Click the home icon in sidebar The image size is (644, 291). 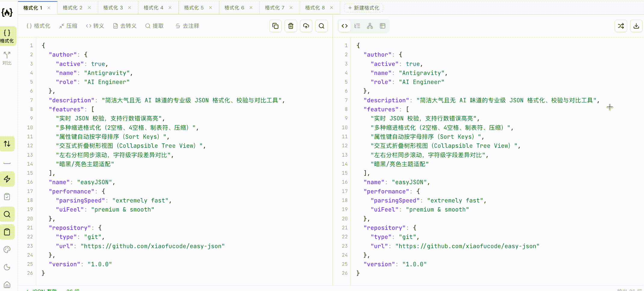[7, 284]
